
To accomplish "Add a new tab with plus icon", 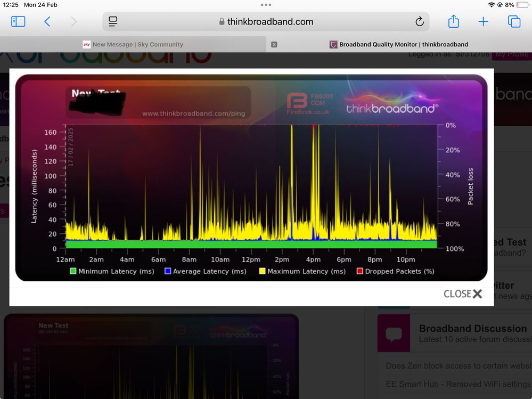I will click(x=483, y=21).
